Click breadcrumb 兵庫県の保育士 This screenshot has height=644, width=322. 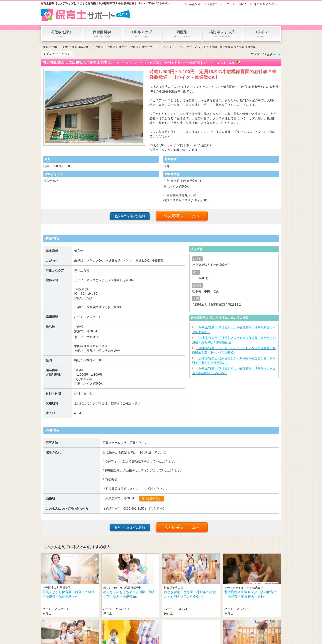click(117, 47)
